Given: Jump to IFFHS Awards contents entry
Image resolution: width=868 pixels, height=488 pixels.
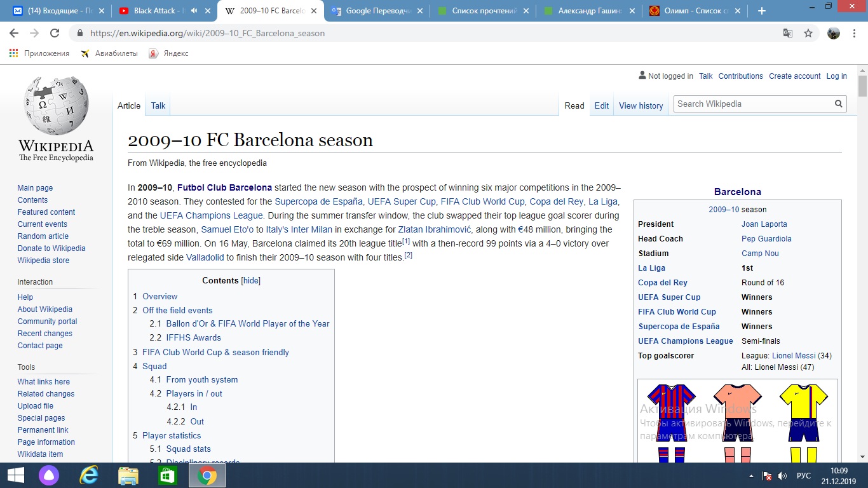Looking at the screenshot, I should pyautogui.click(x=194, y=337).
